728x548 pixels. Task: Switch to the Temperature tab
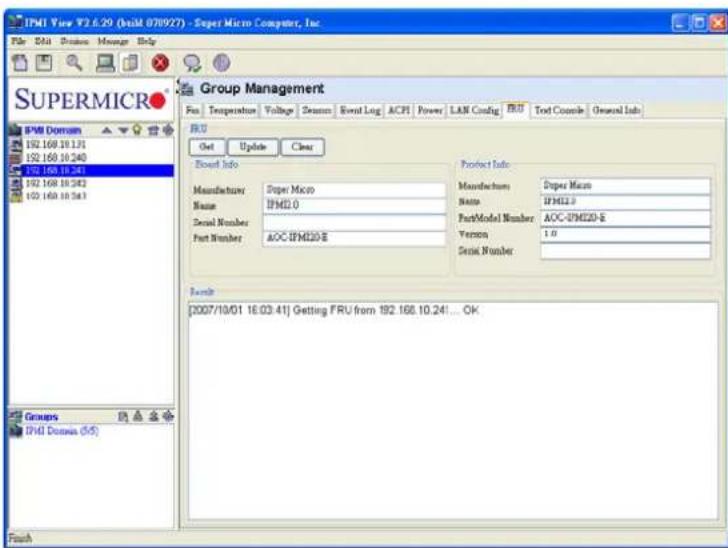click(x=232, y=110)
